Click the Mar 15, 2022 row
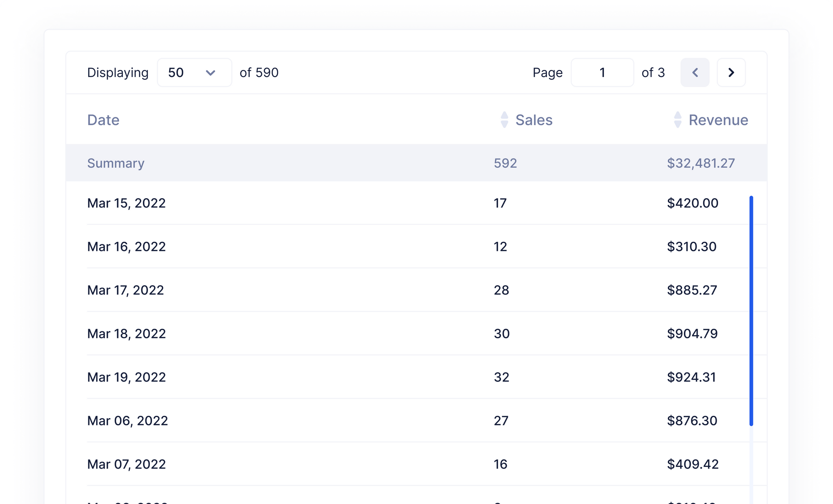 (126, 203)
